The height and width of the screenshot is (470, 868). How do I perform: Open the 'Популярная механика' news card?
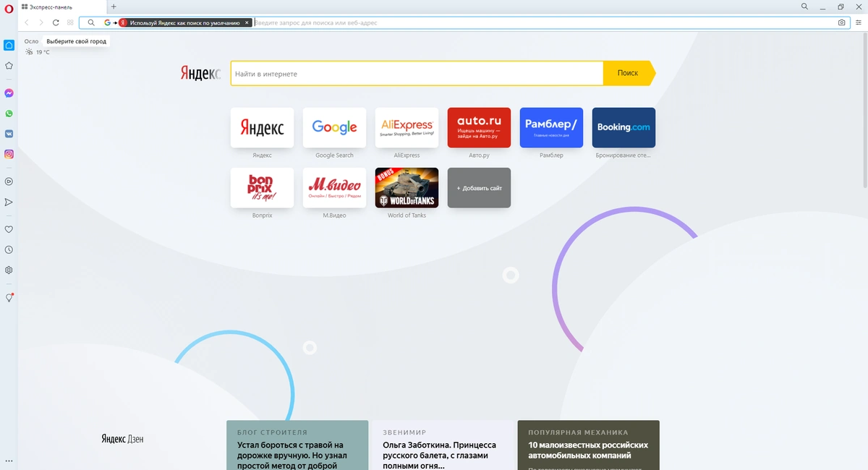tap(589, 445)
